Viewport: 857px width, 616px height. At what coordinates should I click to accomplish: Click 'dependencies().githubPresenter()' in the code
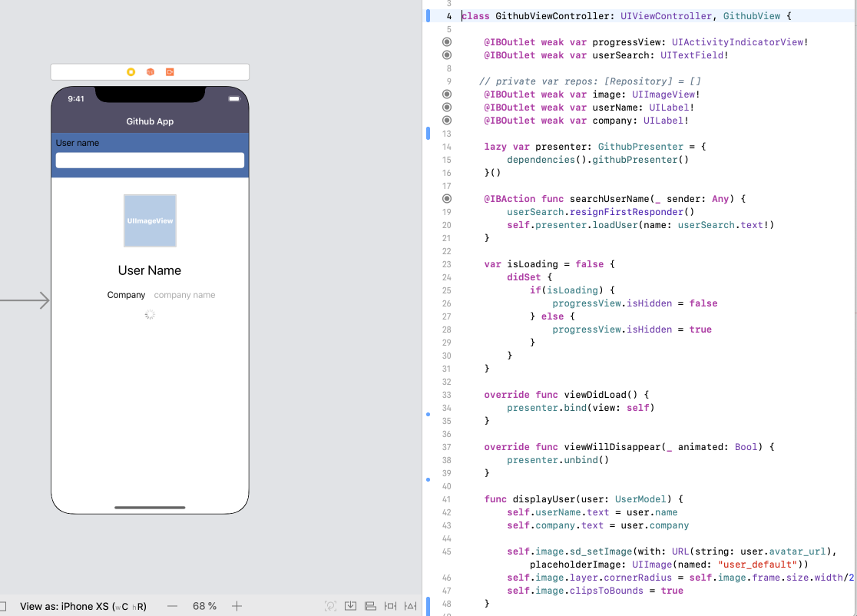598,160
